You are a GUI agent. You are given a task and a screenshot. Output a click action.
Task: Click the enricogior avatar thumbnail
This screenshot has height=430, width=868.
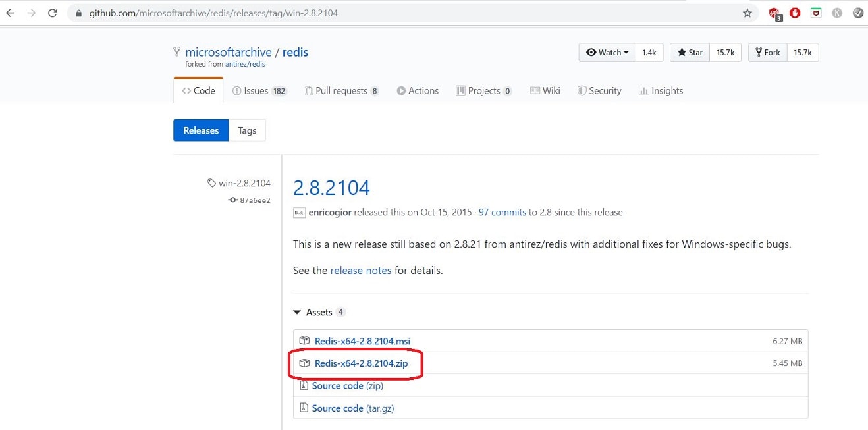(299, 213)
